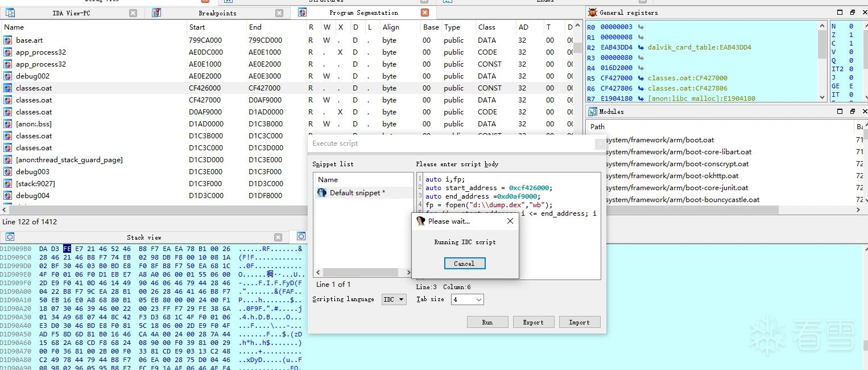Switch to the Breakpoints tab
Viewport: 868px width, 370px height.
(217, 13)
